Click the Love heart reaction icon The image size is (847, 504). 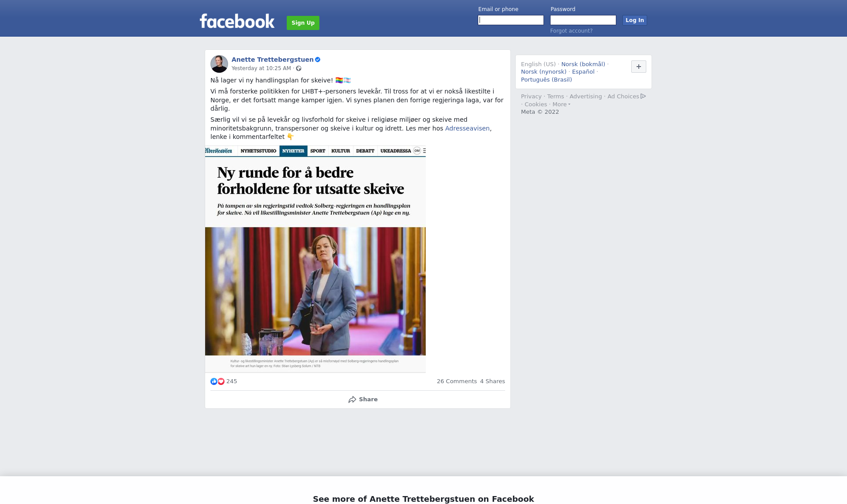pyautogui.click(x=221, y=381)
